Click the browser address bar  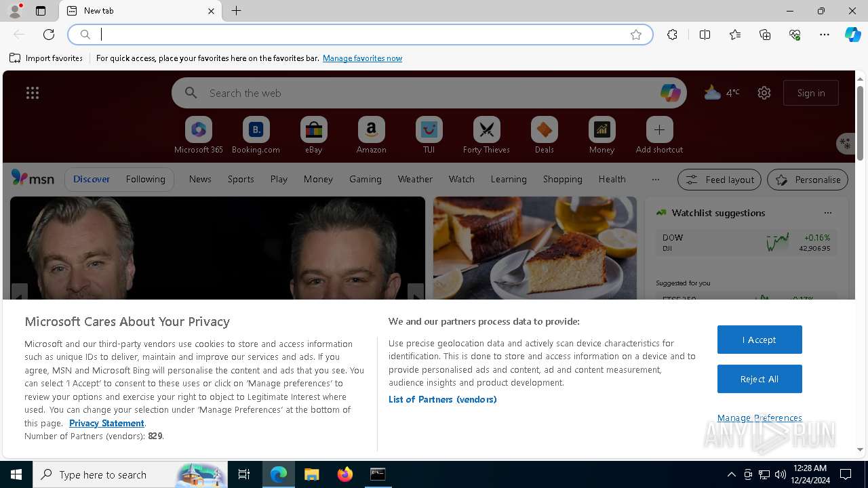coord(359,35)
